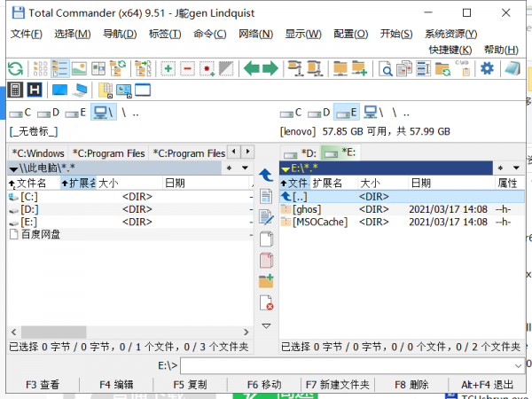Screen dimensions: 532x399
Task: Open the directory tree view icon
Action: click(118, 69)
